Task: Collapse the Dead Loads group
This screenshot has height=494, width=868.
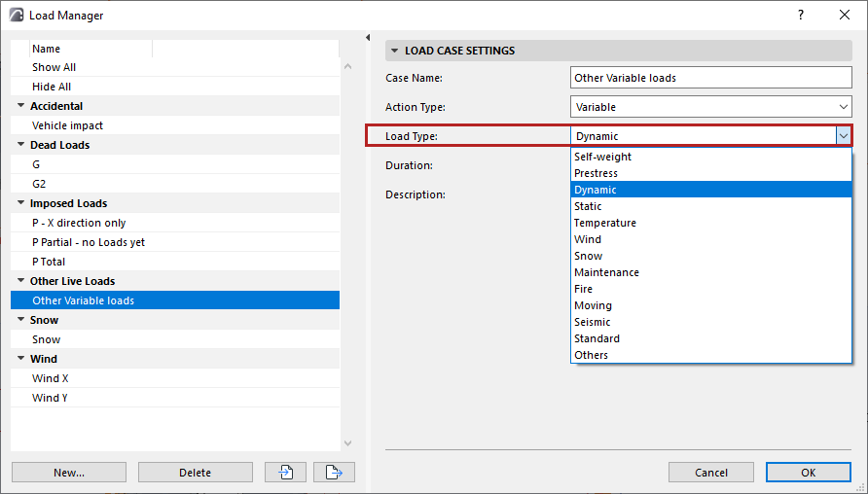Action: coord(20,145)
